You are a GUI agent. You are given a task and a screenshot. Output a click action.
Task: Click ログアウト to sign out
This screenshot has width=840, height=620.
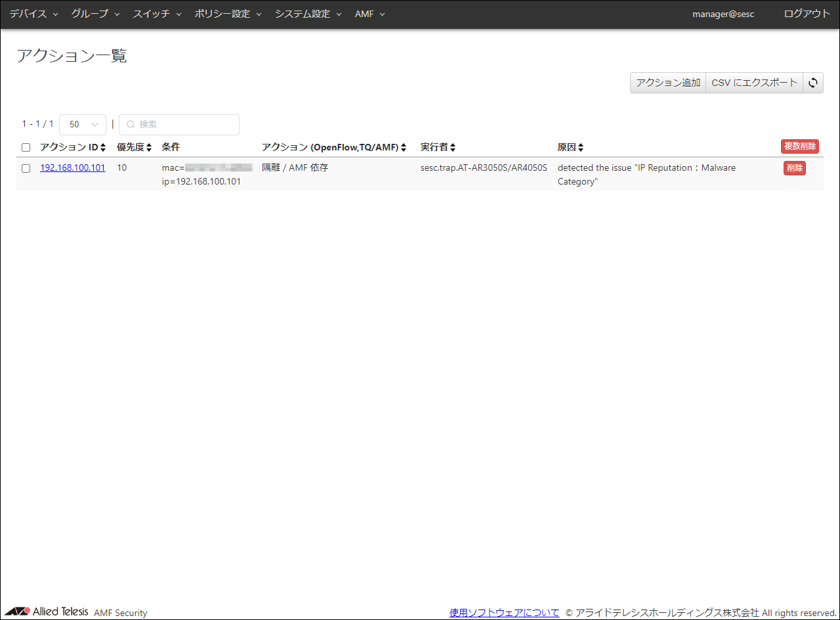pyautogui.click(x=807, y=14)
